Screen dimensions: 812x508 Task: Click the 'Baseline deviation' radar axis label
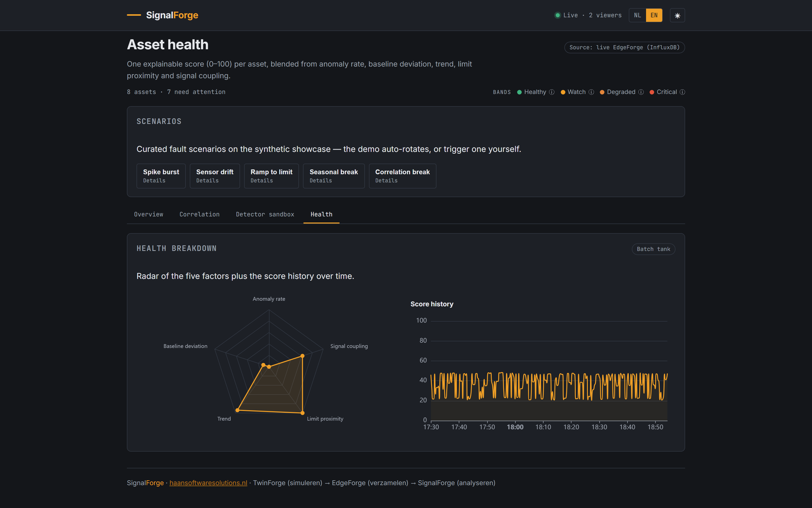[185, 346]
